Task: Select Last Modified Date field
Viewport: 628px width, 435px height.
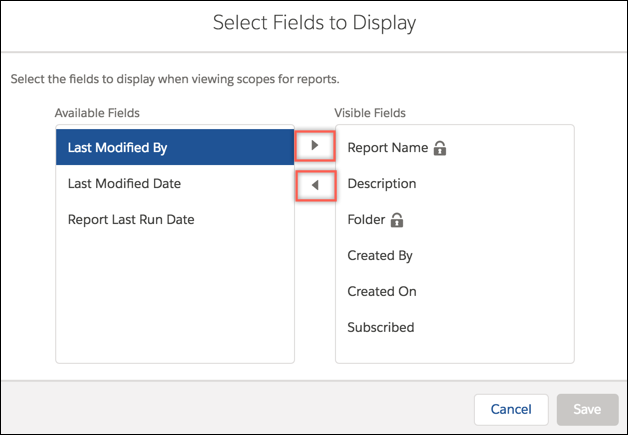Action: (175, 183)
